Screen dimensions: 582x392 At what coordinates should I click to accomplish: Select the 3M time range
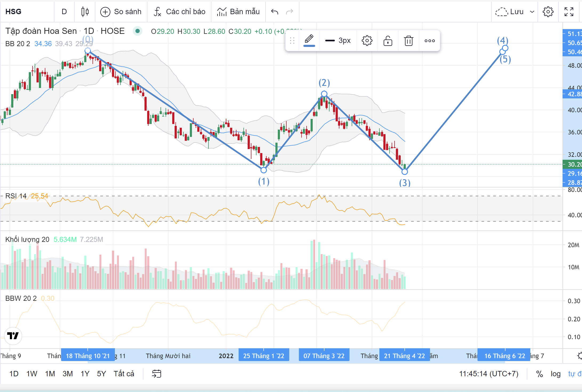pyautogui.click(x=68, y=374)
